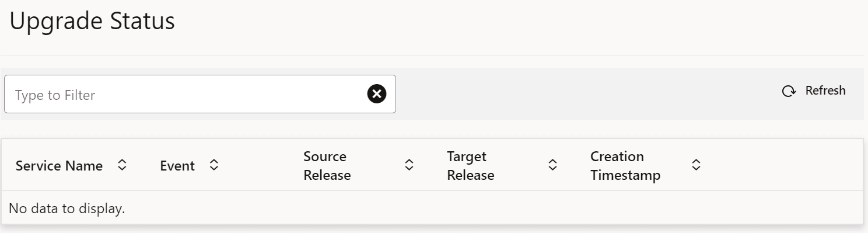Click the up chevron of Service Name sort
Image resolution: width=868 pixels, height=233 pixels.
pyautogui.click(x=122, y=162)
